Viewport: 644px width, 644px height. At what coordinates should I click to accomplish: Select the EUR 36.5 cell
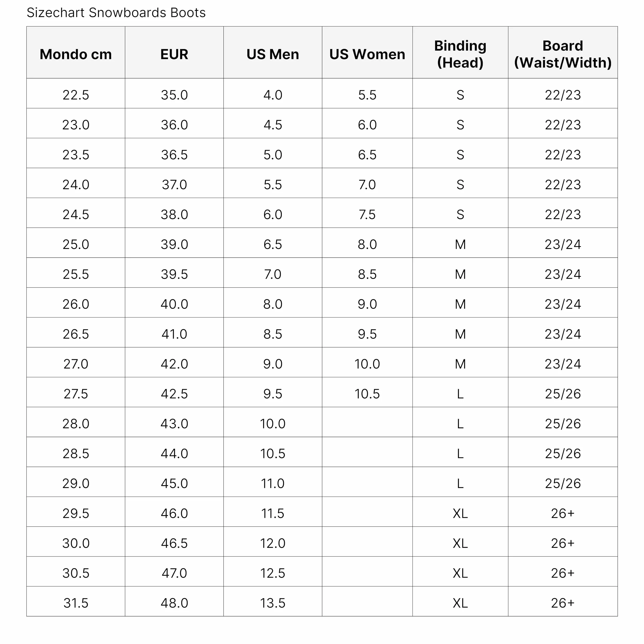click(x=174, y=155)
